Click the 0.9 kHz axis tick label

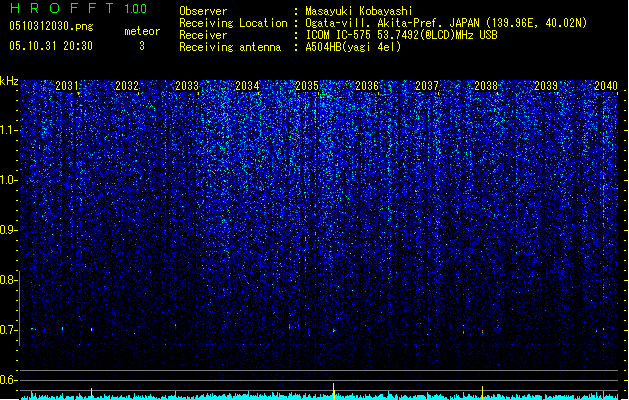(8, 230)
